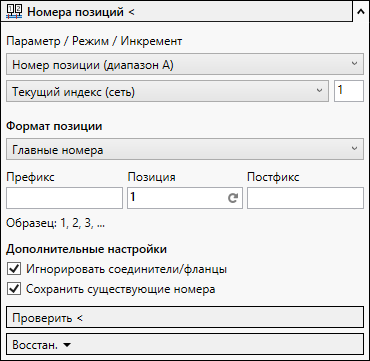Viewport: 370px width, 361px height.
Task: Focus the increment field showing 1
Action: 349,91
